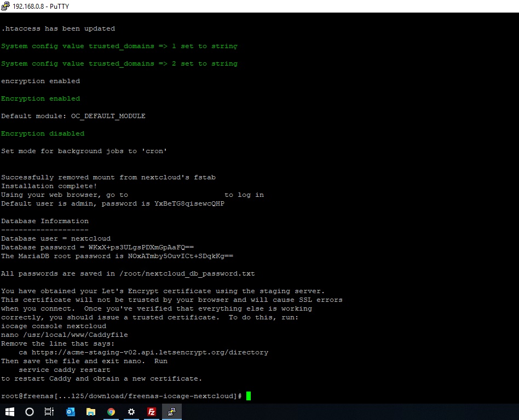
Task: Click the green 'Encryption enabled' line
Action: (41, 98)
